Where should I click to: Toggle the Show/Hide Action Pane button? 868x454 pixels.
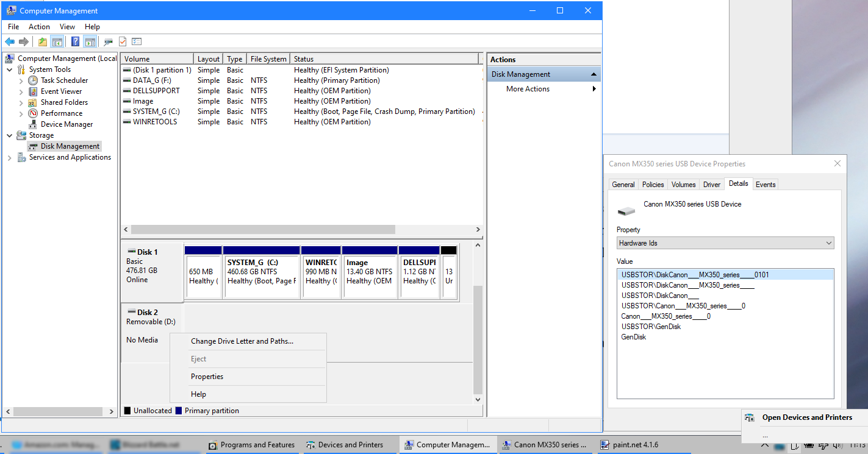90,42
